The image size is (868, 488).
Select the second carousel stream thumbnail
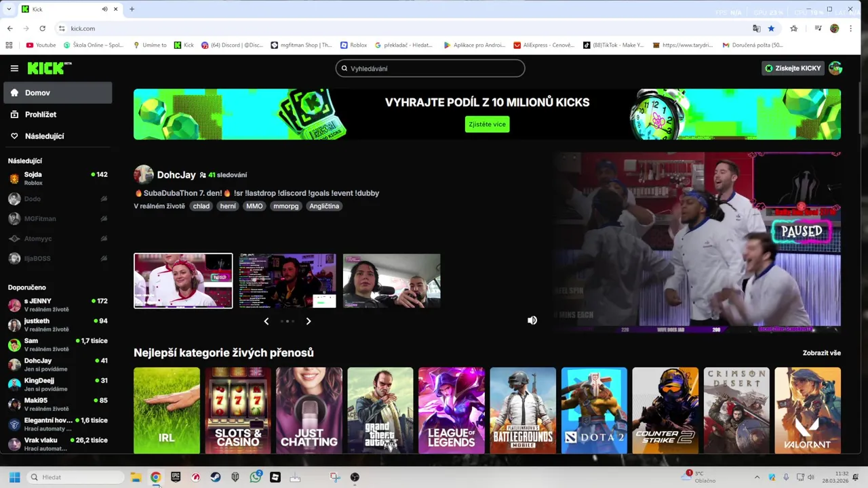[288, 281]
